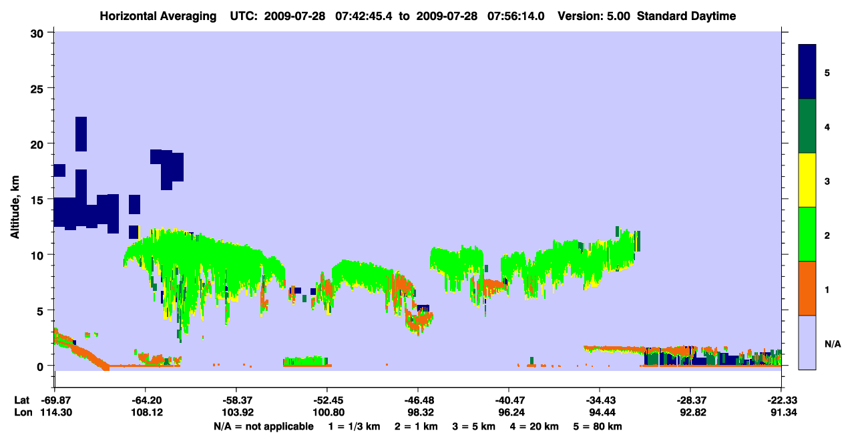Click the 'Lat' axis row label
The width and height of the screenshot is (868, 445).
tap(22, 400)
